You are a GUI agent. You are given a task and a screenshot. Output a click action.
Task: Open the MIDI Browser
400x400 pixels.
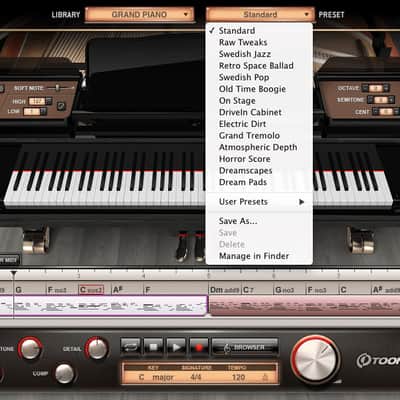pos(245,347)
